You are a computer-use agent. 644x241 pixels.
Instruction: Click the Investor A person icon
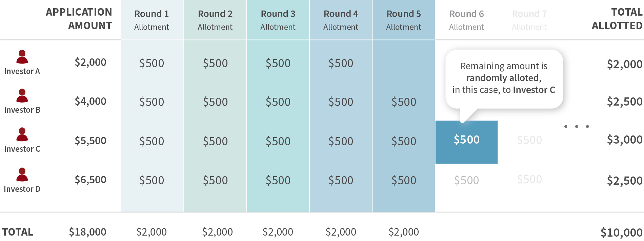(x=22, y=57)
